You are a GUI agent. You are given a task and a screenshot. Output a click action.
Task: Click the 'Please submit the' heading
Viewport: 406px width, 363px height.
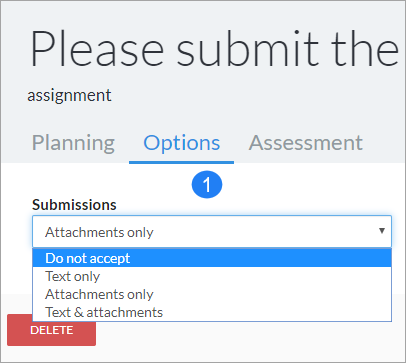point(214,49)
